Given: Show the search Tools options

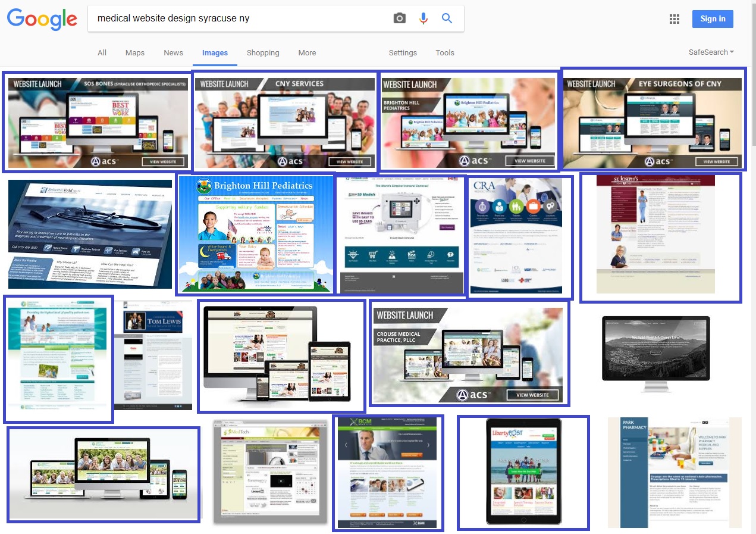Looking at the screenshot, I should pos(445,52).
